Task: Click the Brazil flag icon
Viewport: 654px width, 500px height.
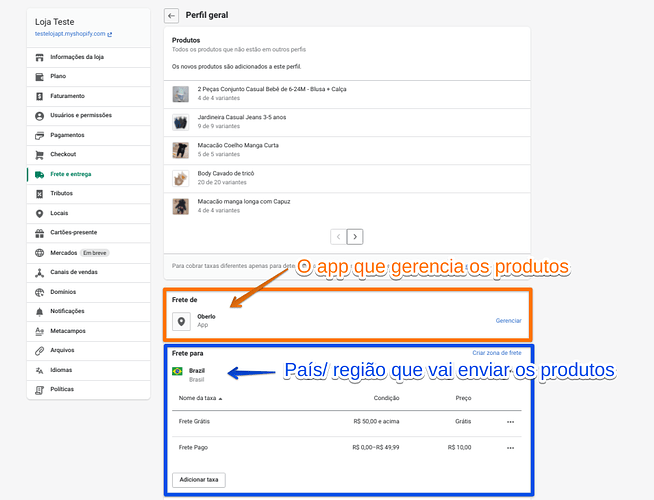Action: point(177,371)
